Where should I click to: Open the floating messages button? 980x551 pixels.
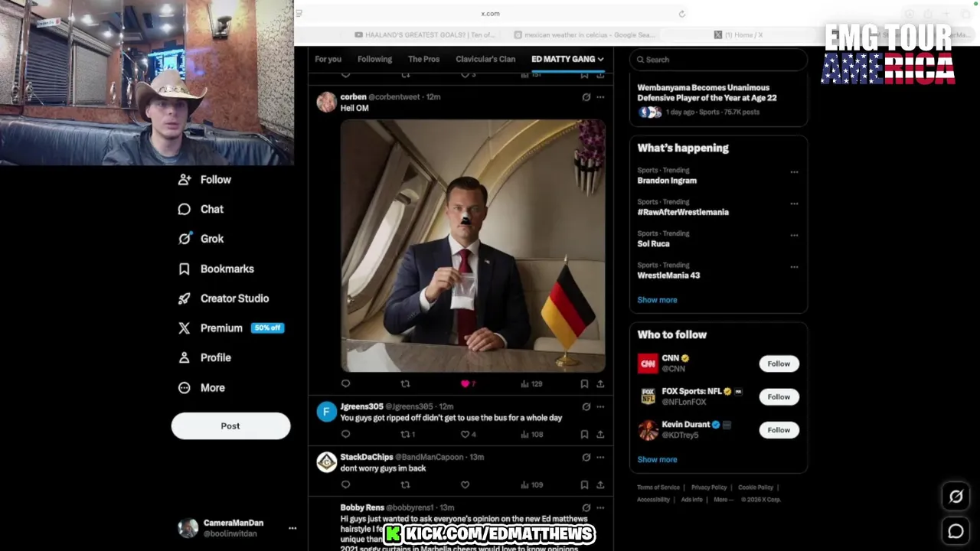point(956,531)
